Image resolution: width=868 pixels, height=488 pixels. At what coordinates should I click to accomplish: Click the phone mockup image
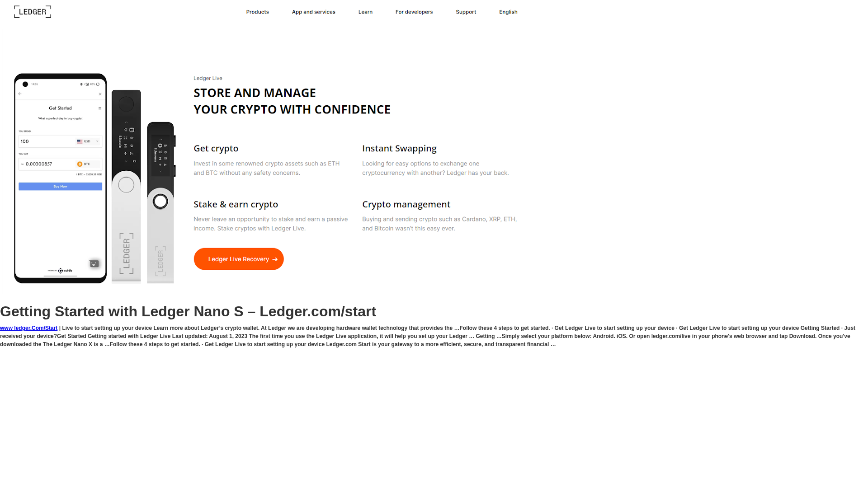pos(60,178)
